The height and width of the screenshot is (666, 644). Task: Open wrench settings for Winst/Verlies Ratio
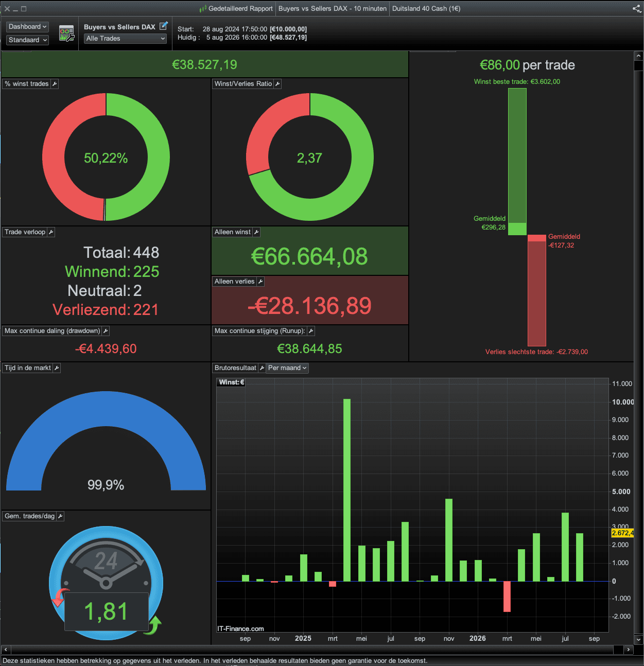277,84
